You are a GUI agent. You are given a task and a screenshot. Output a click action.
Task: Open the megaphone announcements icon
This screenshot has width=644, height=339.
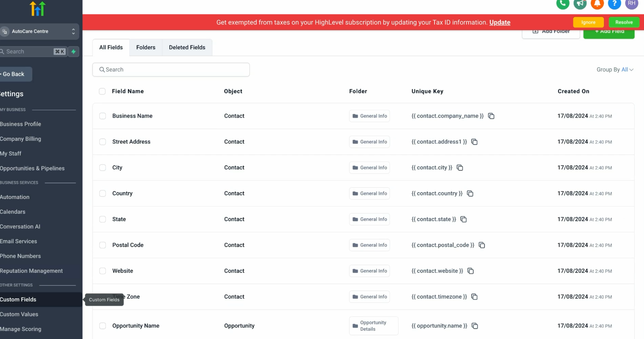tap(580, 3)
